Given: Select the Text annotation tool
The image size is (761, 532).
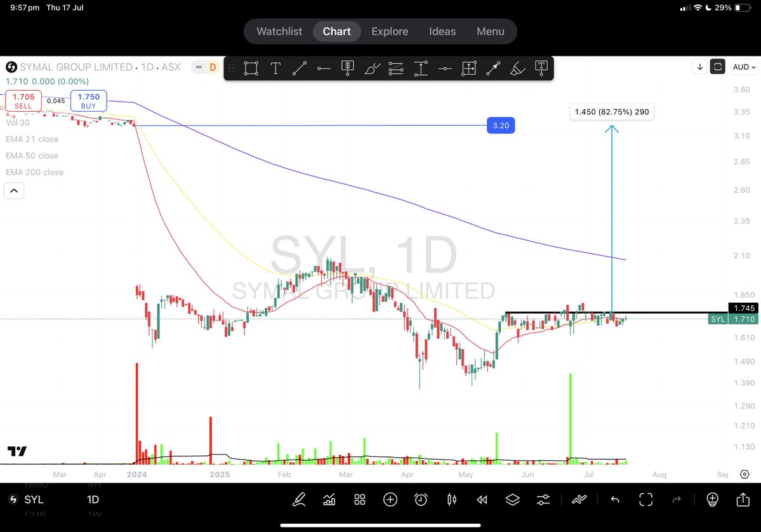Looking at the screenshot, I should point(275,69).
